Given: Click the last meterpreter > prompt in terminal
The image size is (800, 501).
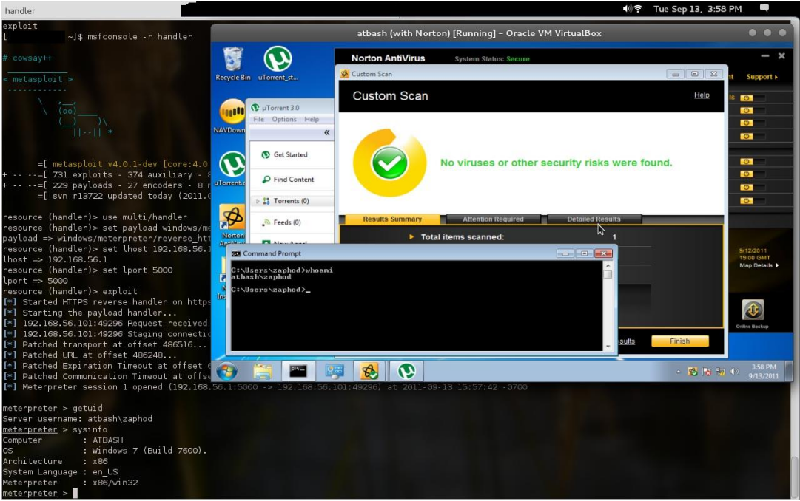Looking at the screenshot, I should [x=35, y=493].
